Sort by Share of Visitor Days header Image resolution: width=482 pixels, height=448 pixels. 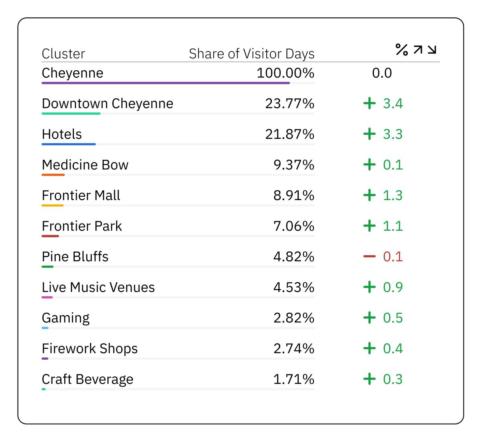pos(251,54)
